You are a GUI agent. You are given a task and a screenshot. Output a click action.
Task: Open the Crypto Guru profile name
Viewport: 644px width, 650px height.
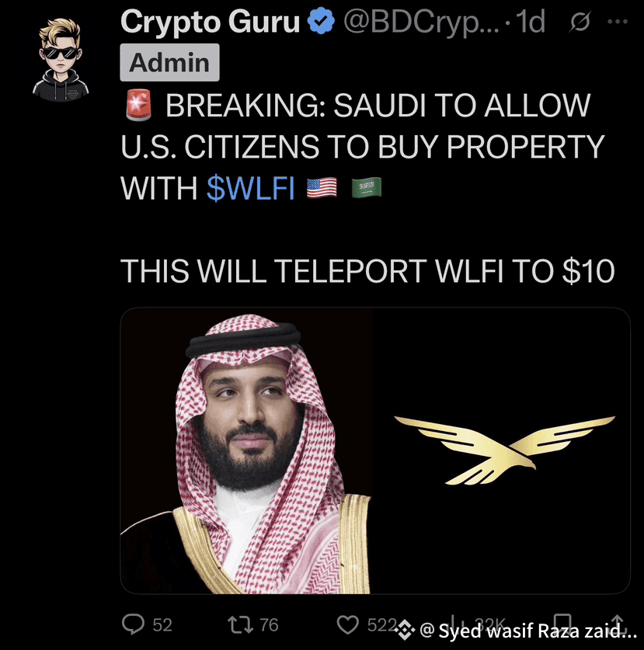pyautogui.click(x=210, y=22)
